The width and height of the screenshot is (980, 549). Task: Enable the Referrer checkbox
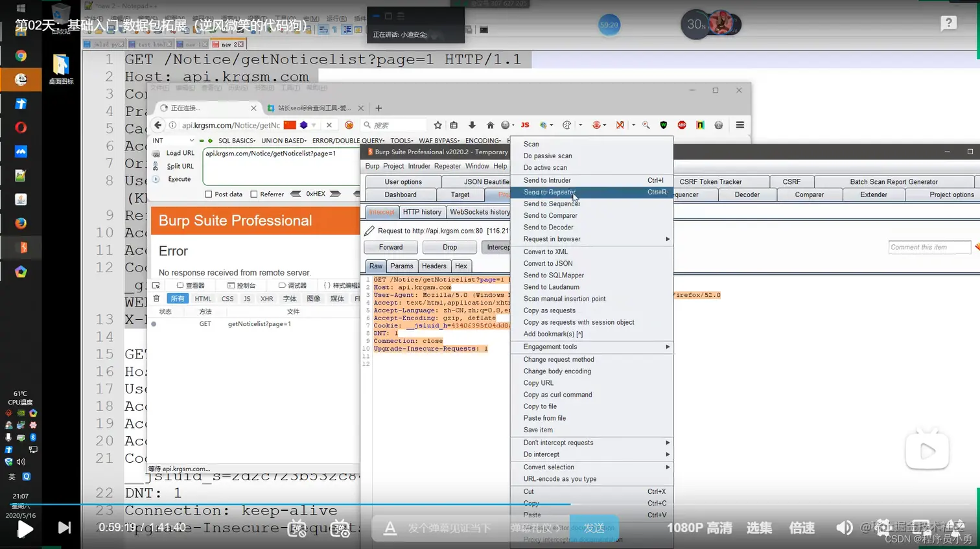point(254,194)
